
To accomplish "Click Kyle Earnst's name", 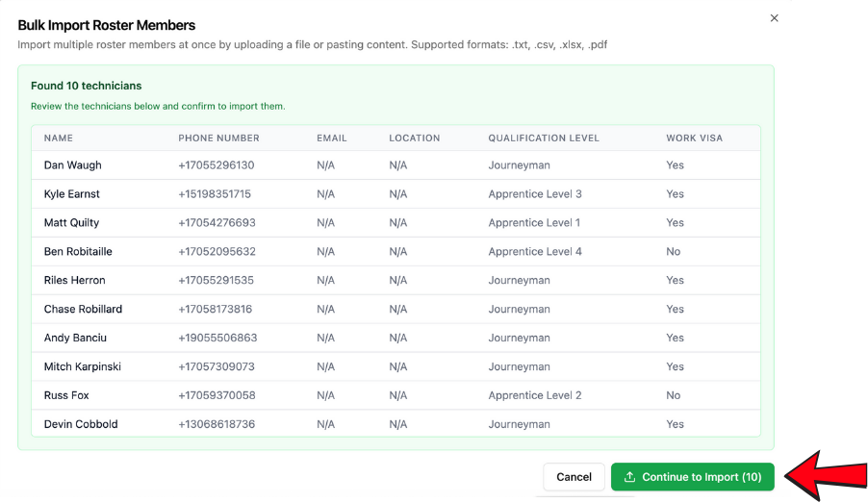I will (x=72, y=194).
